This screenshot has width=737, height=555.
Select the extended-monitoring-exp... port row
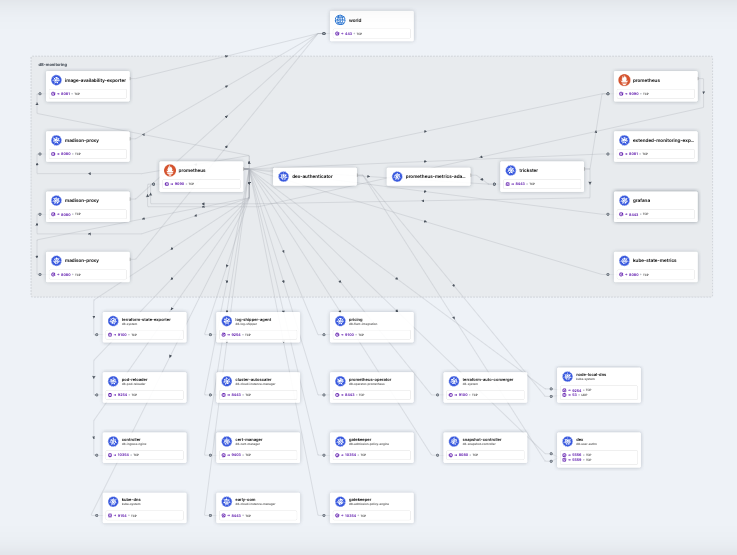pos(656,154)
